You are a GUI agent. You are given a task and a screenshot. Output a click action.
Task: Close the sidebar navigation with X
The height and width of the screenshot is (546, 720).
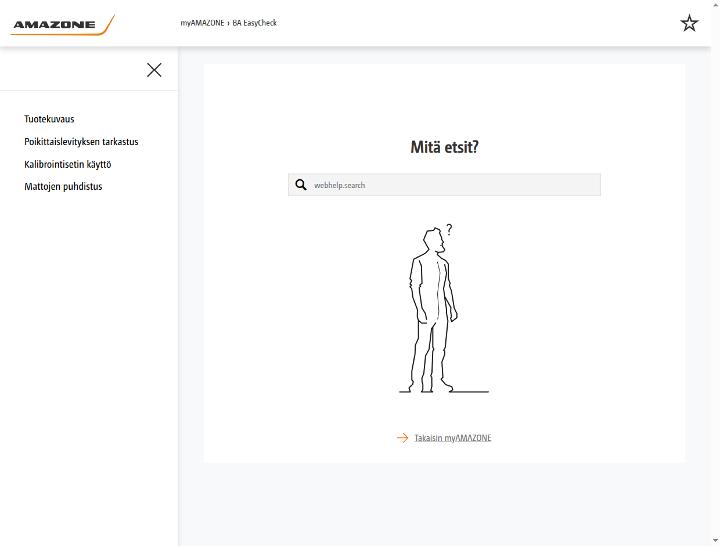pyautogui.click(x=154, y=70)
